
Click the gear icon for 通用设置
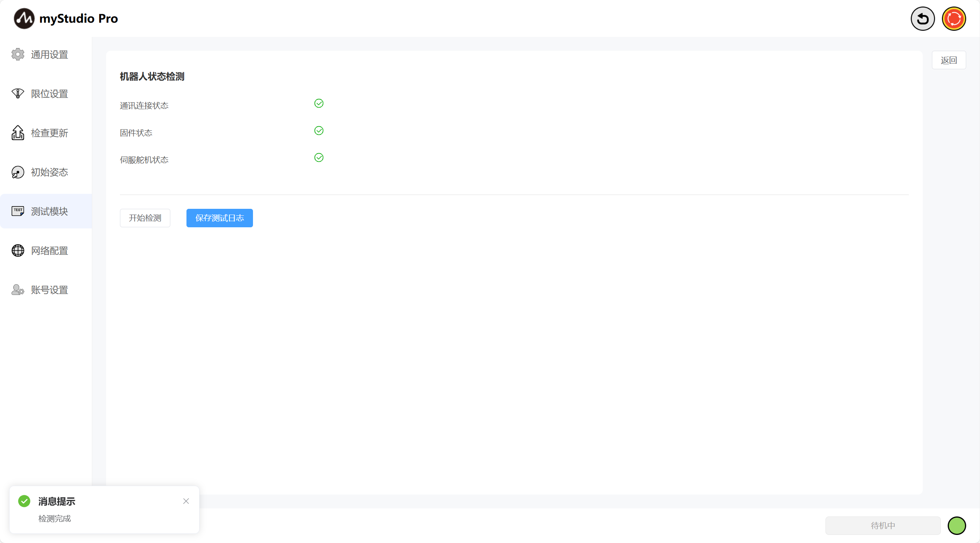18,55
